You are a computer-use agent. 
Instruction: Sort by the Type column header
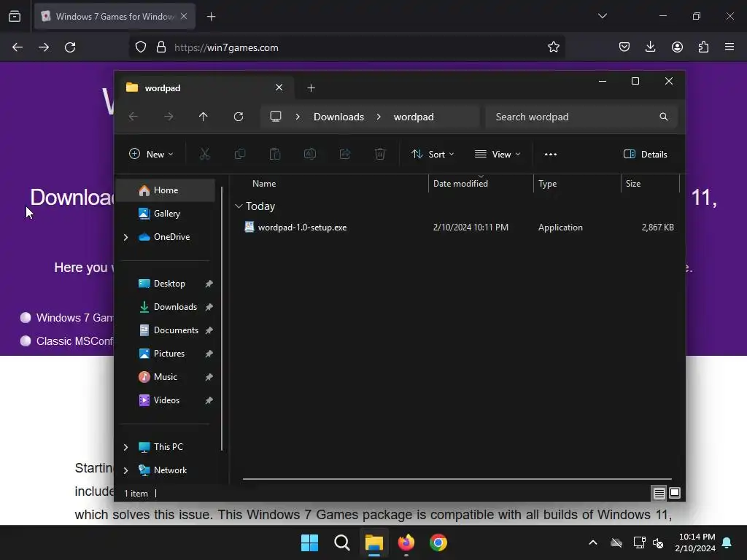(x=577, y=183)
